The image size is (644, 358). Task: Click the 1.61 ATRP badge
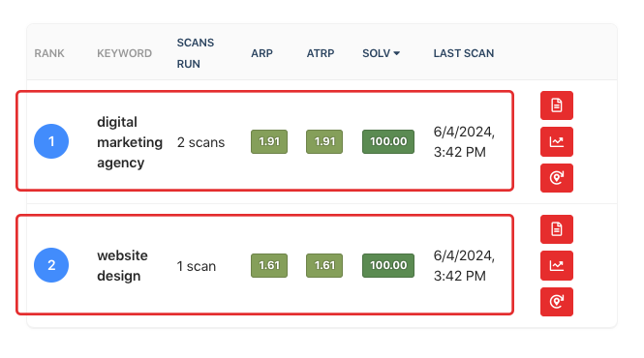point(324,265)
